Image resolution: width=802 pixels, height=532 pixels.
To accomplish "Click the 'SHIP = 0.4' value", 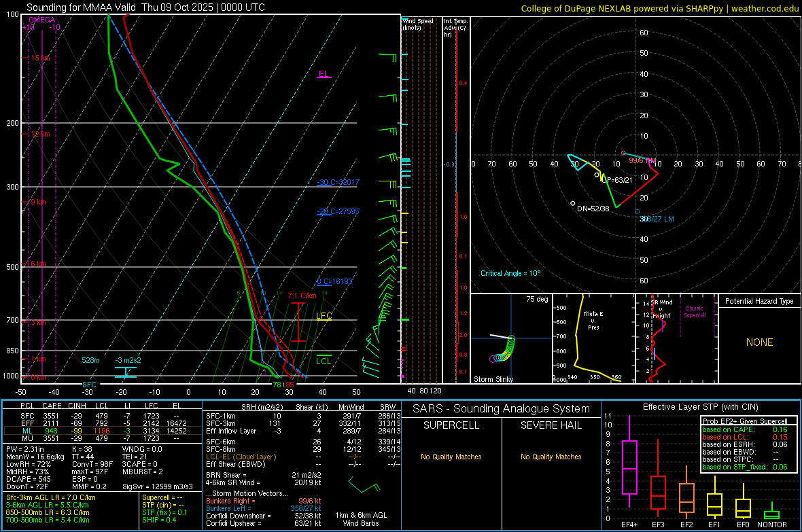I will [159, 520].
